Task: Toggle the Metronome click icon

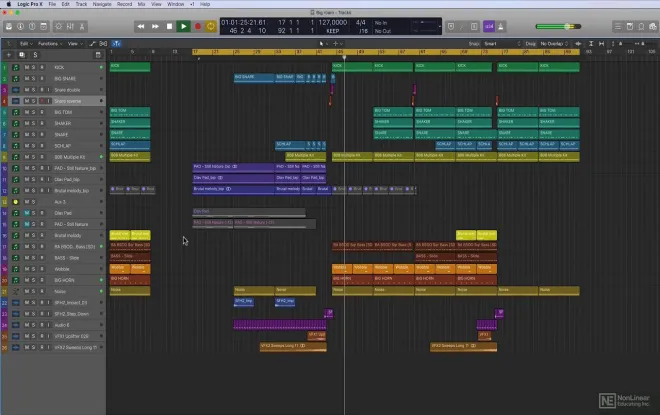Action: 500,27
